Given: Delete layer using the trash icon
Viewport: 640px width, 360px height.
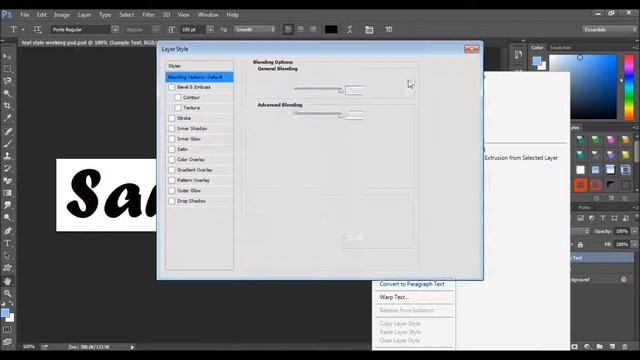Looking at the screenshot, I should tap(625, 347).
